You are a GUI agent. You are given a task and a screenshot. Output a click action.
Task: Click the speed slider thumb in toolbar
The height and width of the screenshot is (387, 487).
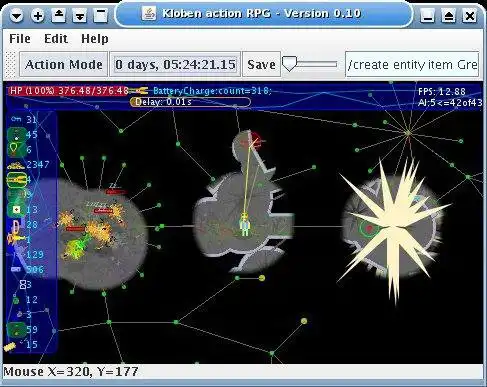[x=289, y=63]
